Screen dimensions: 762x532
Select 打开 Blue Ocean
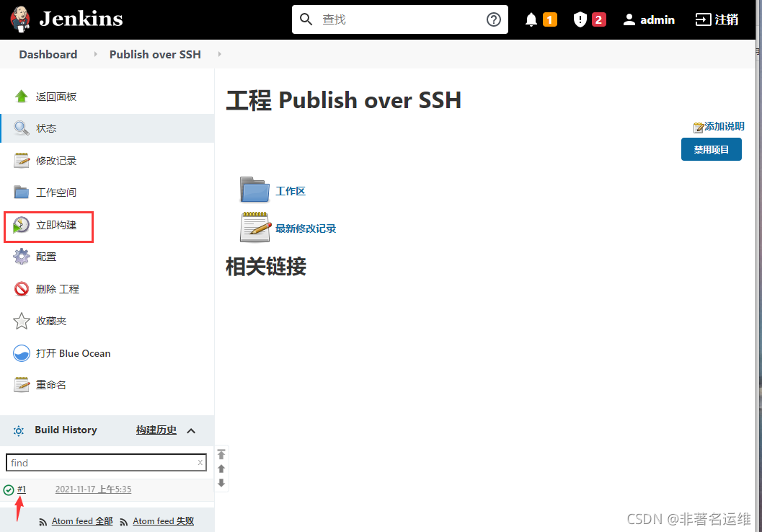coord(73,353)
